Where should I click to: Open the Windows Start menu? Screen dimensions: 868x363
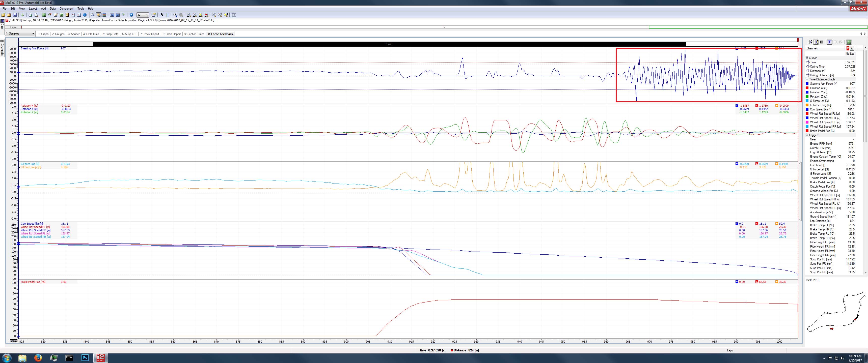pos(7,358)
